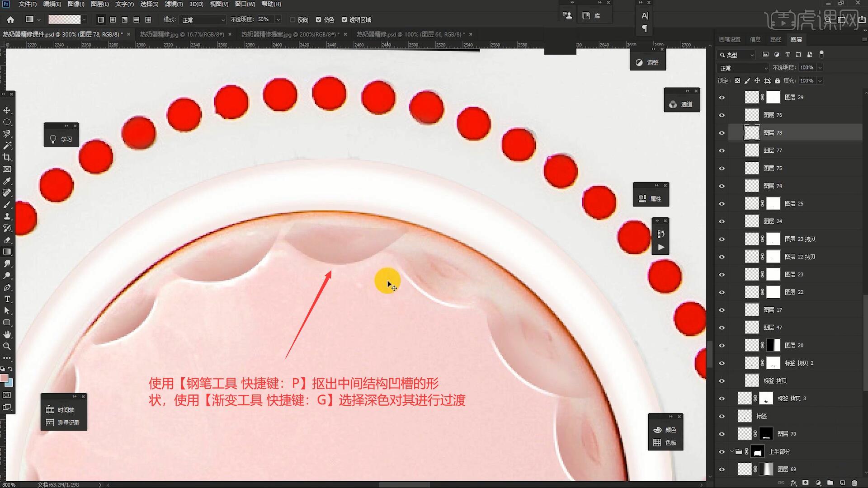The image size is (868, 488).
Task: Switch to the 路径 panel tab
Action: (775, 39)
